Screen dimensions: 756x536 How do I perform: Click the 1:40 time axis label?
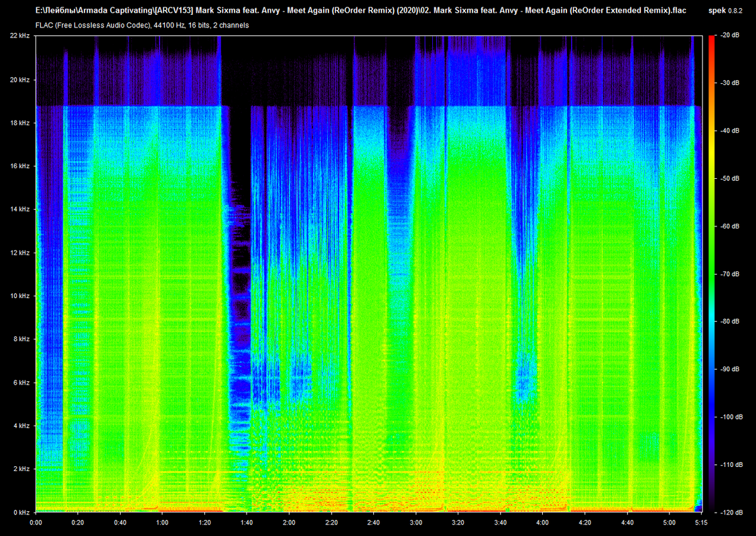(x=247, y=523)
